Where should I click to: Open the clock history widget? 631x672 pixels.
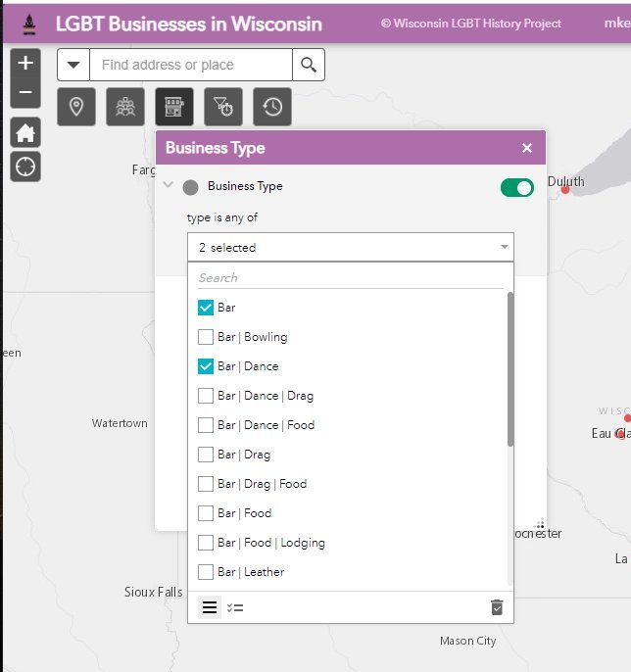[272, 107]
